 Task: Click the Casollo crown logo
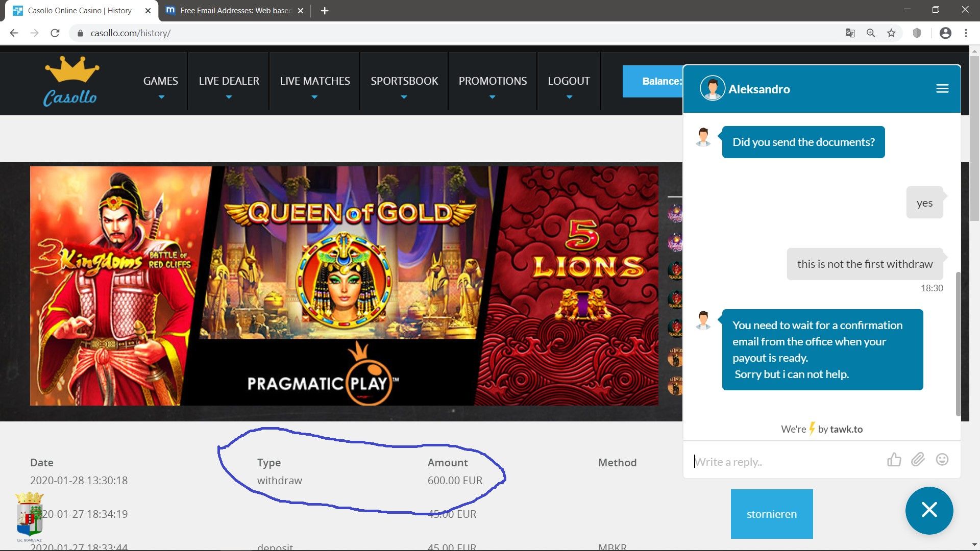click(x=71, y=81)
